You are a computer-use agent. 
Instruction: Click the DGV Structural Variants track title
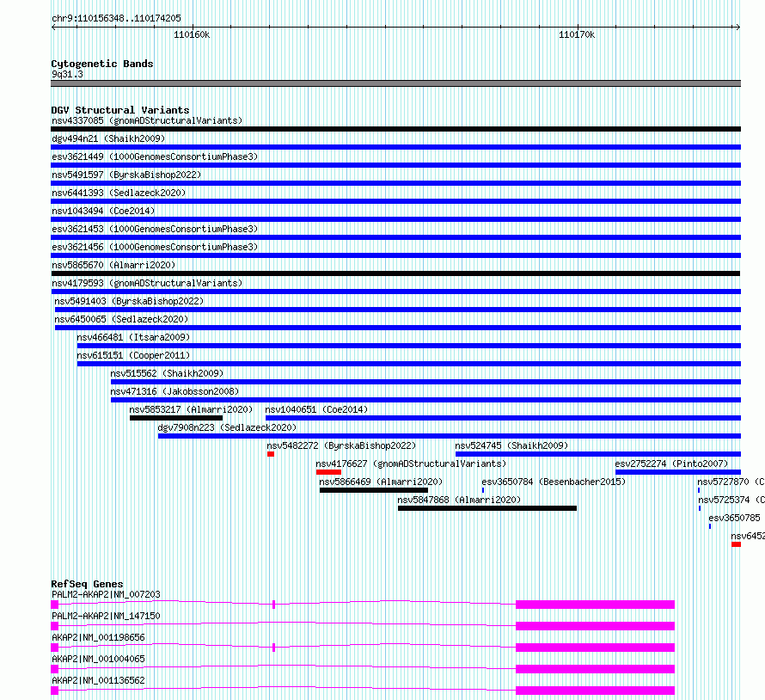[x=120, y=110]
